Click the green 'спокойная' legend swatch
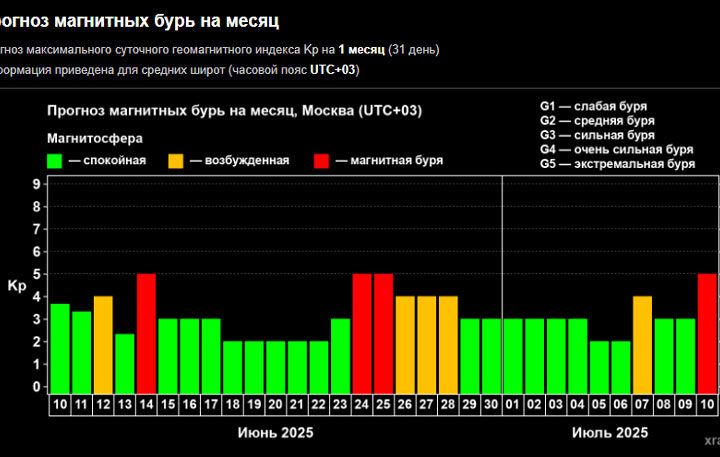720x457 pixels. tap(55, 160)
